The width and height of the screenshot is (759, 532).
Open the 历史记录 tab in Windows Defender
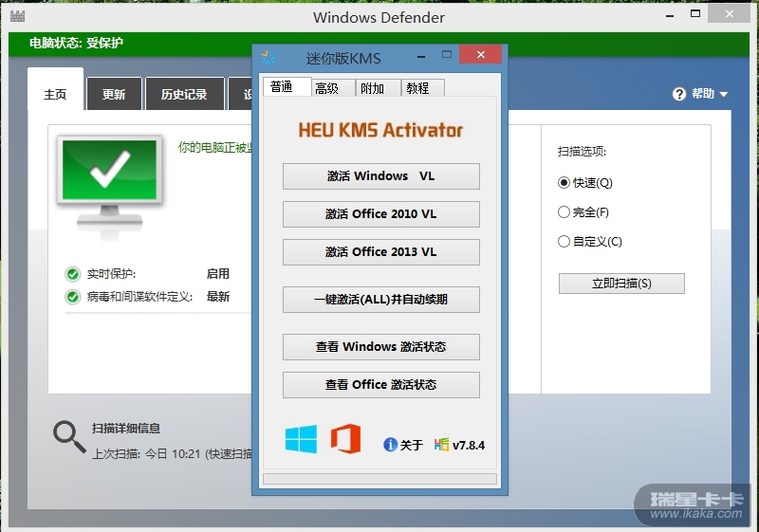point(184,94)
